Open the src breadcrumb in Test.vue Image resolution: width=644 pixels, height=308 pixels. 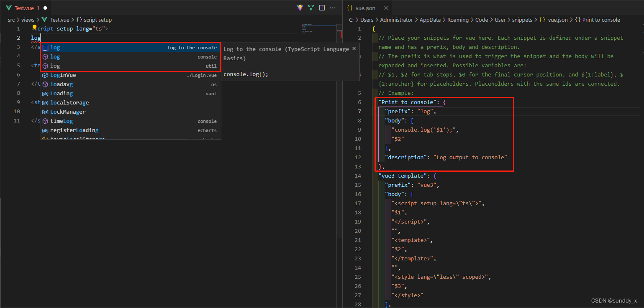[11, 20]
